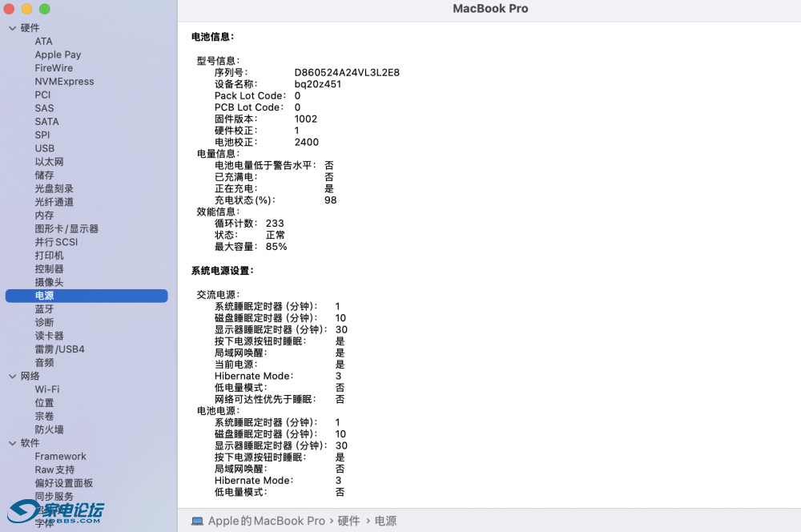Click the 电量信息 label
Image resolution: width=801 pixels, height=532 pixels.
[x=218, y=154]
